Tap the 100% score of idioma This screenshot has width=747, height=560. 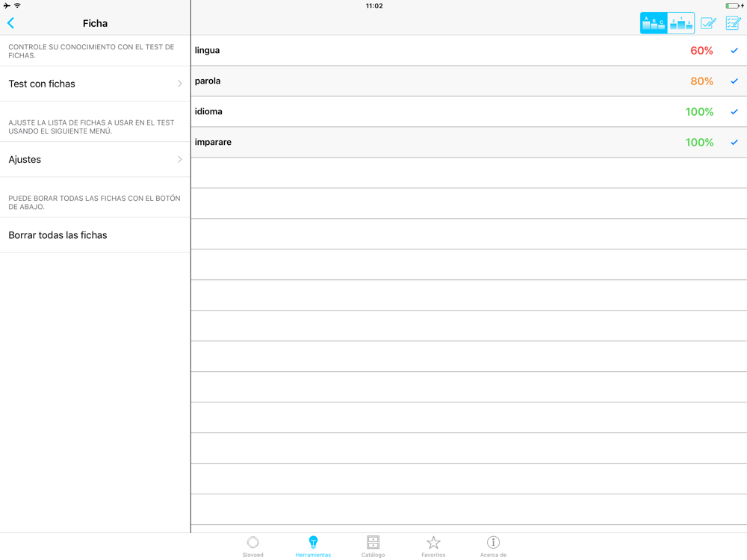click(699, 111)
